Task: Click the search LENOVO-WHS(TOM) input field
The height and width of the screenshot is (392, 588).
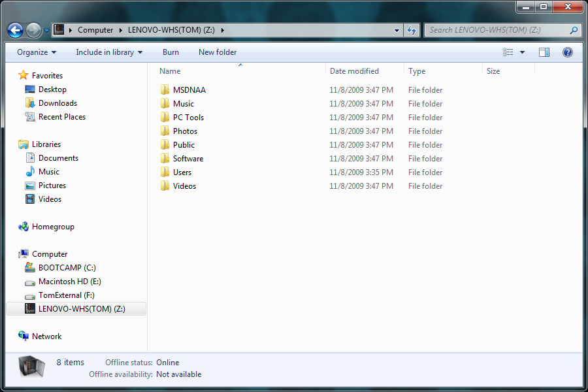Action: 497,30
